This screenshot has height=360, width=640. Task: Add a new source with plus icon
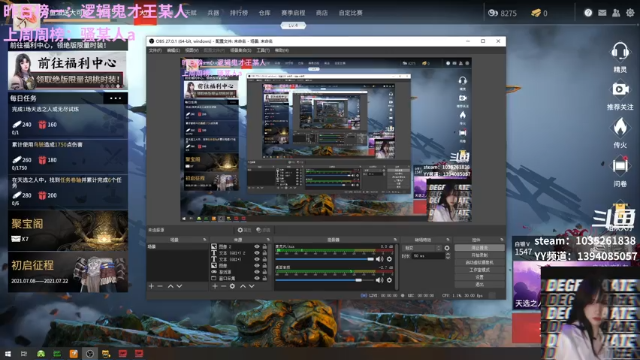[215, 287]
